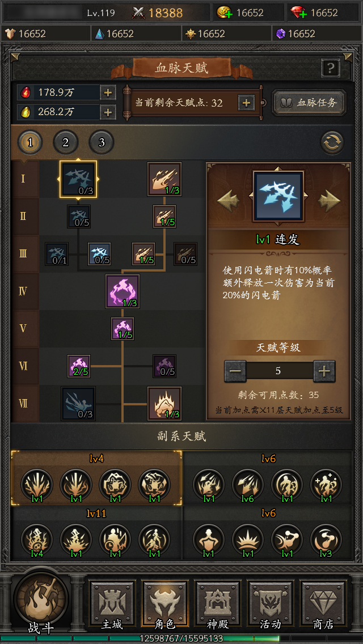Viewport: 363px width, 644px height.
Task: Show previous talent with left arrow
Action: point(228,201)
